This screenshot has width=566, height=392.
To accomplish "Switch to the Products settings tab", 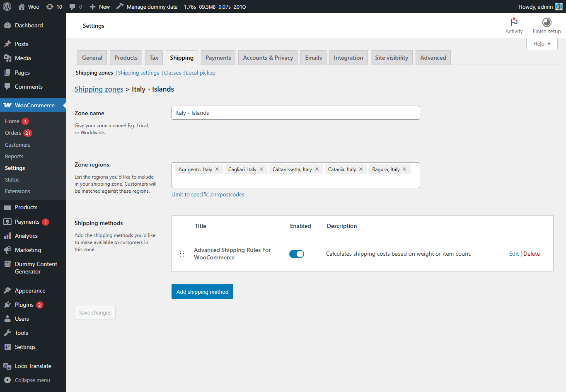I will (x=126, y=58).
